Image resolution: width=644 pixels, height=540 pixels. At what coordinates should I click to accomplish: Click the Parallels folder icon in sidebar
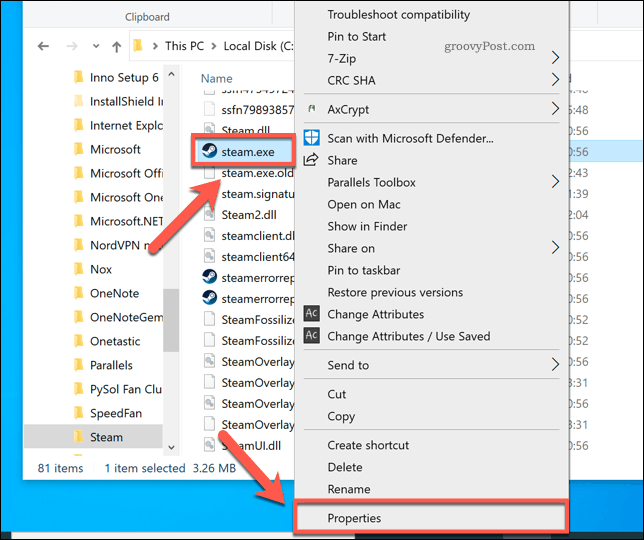(x=78, y=365)
